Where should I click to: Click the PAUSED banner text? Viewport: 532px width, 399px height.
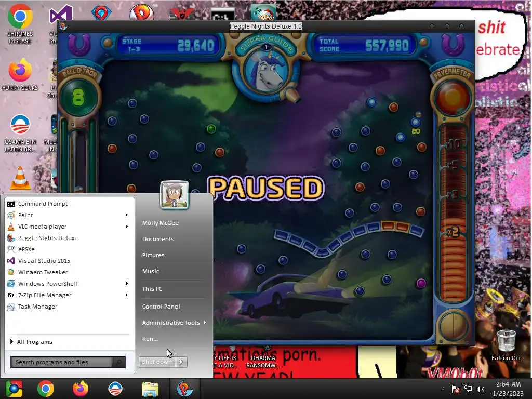265,188
